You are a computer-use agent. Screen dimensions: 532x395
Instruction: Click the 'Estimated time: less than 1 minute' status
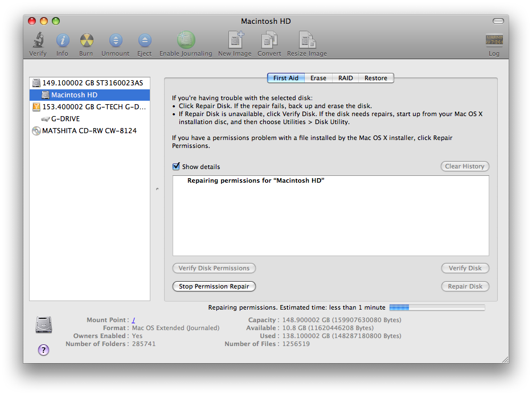click(333, 307)
